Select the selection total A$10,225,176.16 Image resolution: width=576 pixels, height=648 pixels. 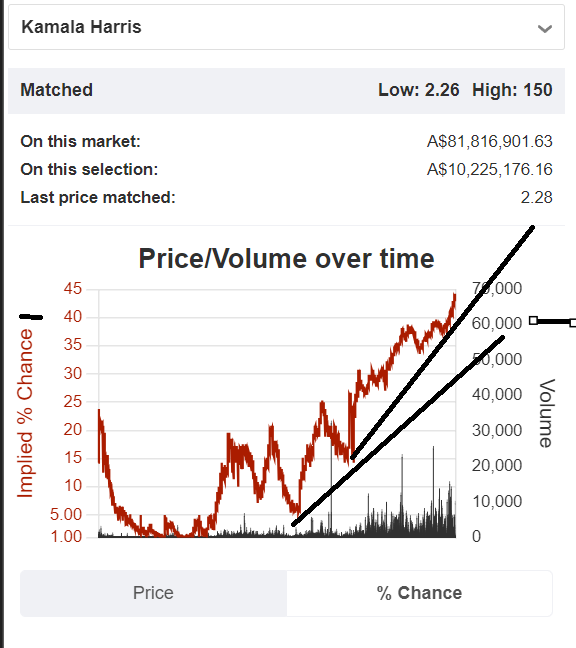coord(490,169)
